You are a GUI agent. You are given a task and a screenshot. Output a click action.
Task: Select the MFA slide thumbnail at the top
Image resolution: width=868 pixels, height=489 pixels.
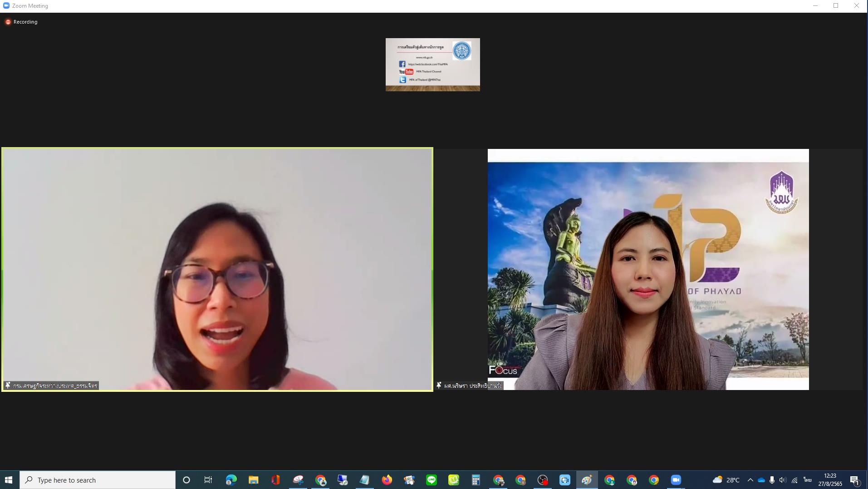pyautogui.click(x=432, y=64)
